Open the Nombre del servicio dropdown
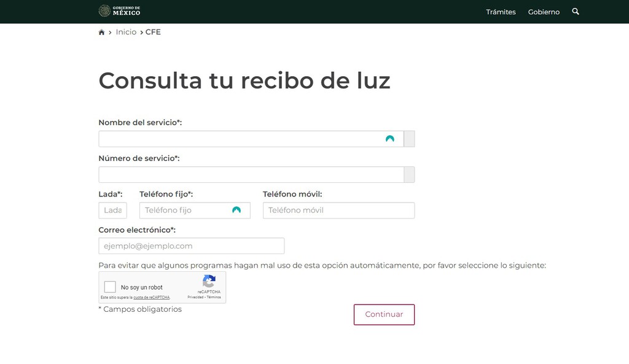 click(409, 138)
